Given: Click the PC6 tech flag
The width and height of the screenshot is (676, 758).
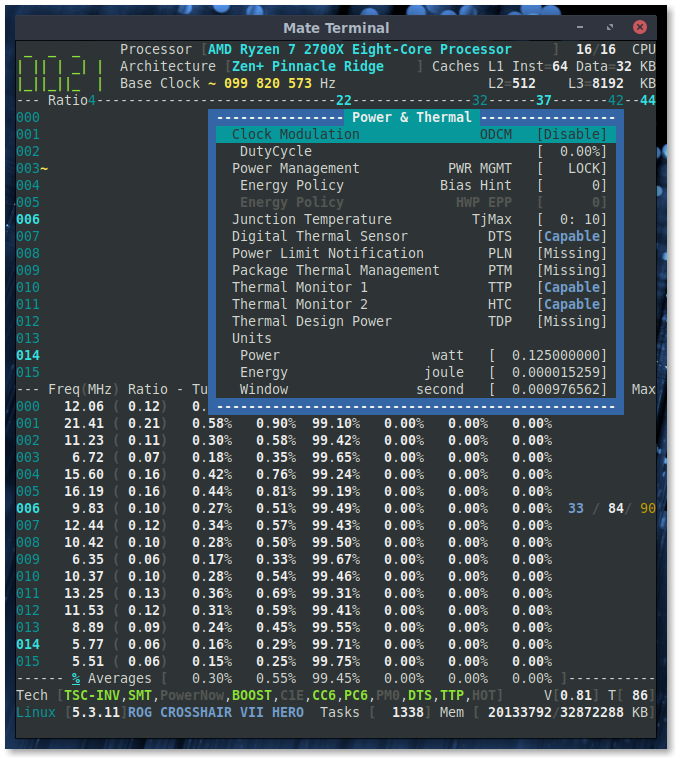Looking at the screenshot, I should click(x=356, y=695).
